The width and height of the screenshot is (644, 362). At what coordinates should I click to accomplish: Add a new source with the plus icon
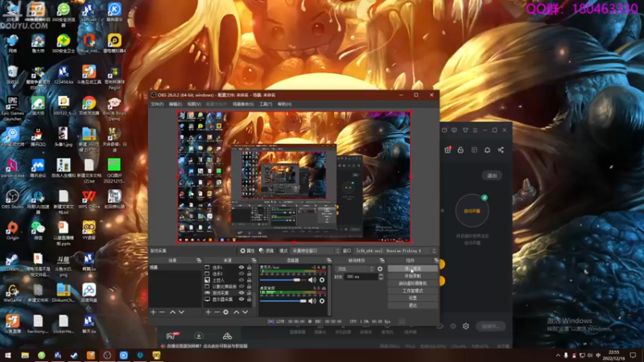coord(208,312)
